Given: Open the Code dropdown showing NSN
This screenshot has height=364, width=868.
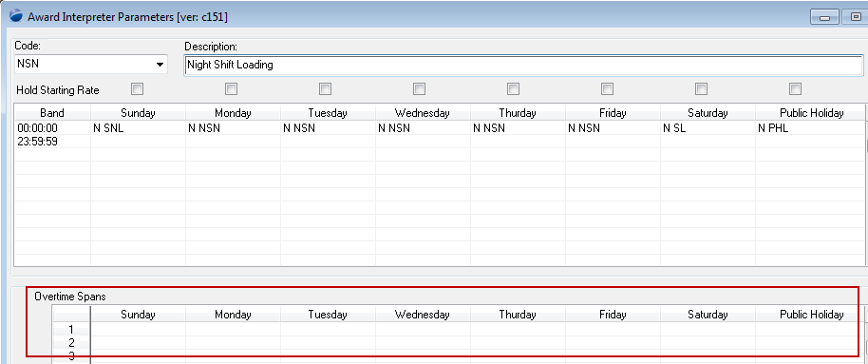Looking at the screenshot, I should 91,65.
